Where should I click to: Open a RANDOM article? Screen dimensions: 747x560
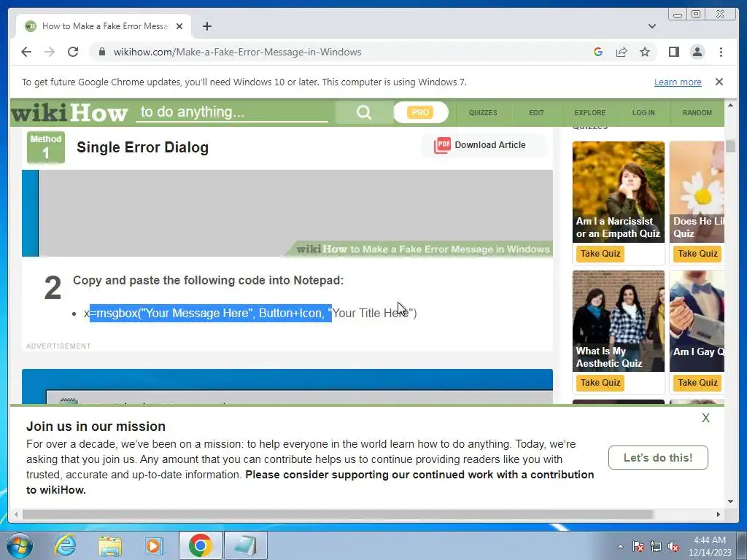[x=697, y=113]
